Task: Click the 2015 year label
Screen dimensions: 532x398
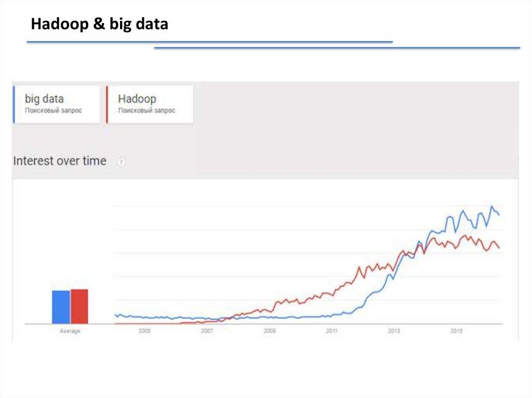Action: point(456,331)
